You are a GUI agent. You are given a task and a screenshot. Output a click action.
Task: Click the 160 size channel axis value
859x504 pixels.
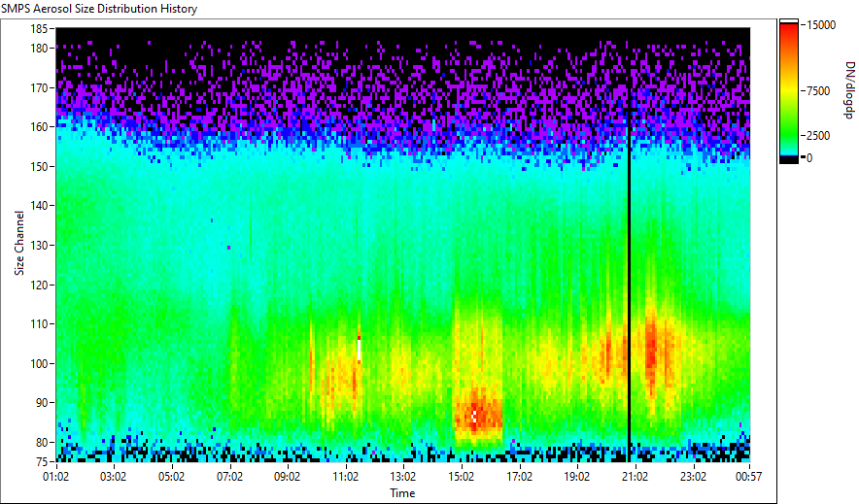[x=40, y=127]
